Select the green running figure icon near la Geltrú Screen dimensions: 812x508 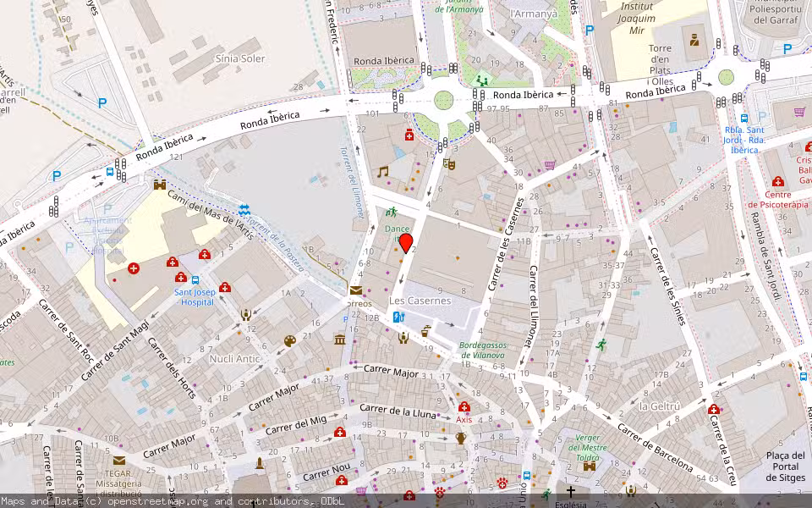(x=601, y=345)
